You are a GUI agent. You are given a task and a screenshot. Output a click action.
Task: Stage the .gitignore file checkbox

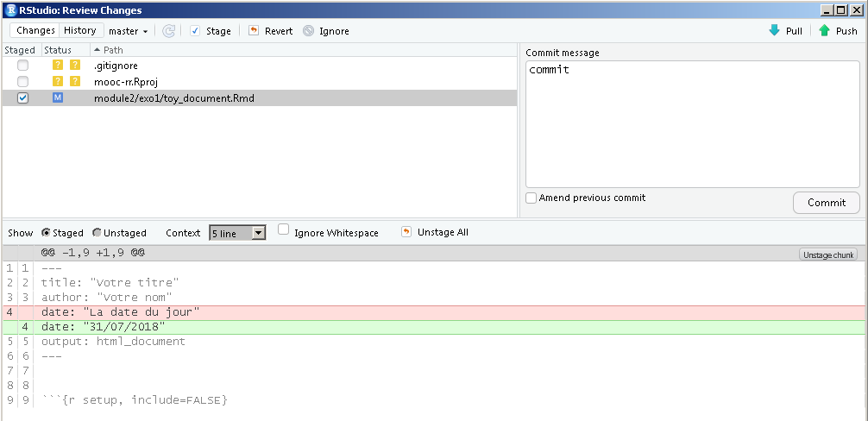[22, 66]
